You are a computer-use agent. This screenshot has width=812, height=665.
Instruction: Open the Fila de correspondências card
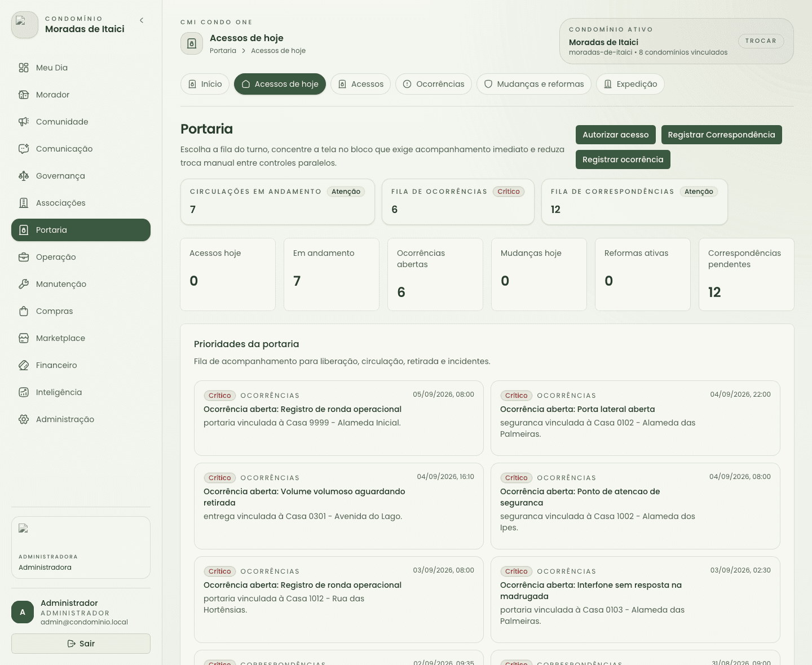coord(634,202)
